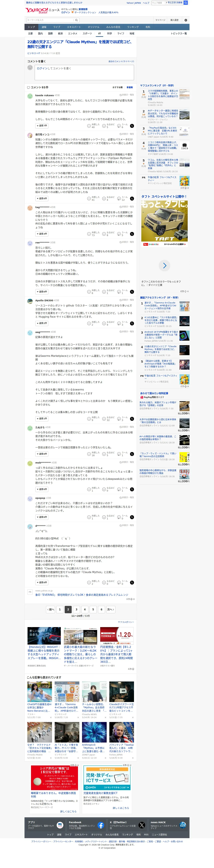Toggle うーん on Apollo DN300's comment
The image size is (214, 868).
(122, 323)
